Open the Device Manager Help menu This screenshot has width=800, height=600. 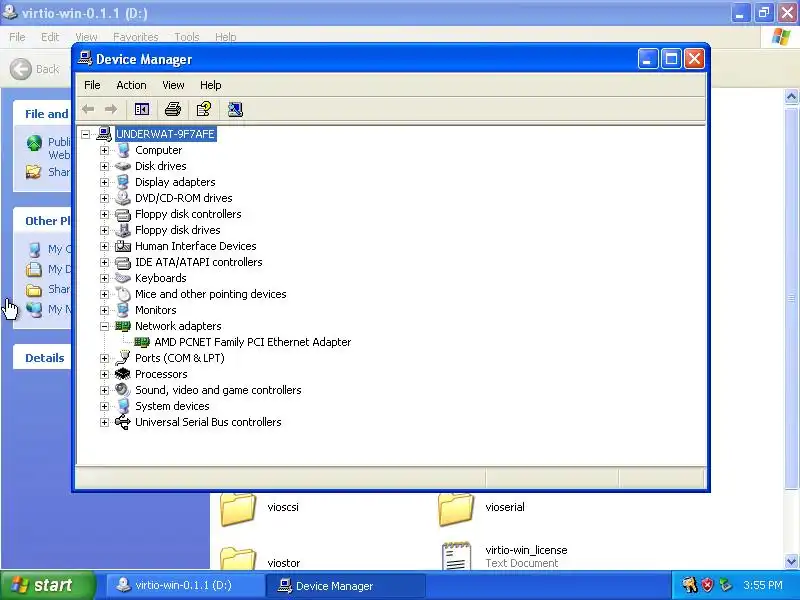click(210, 85)
